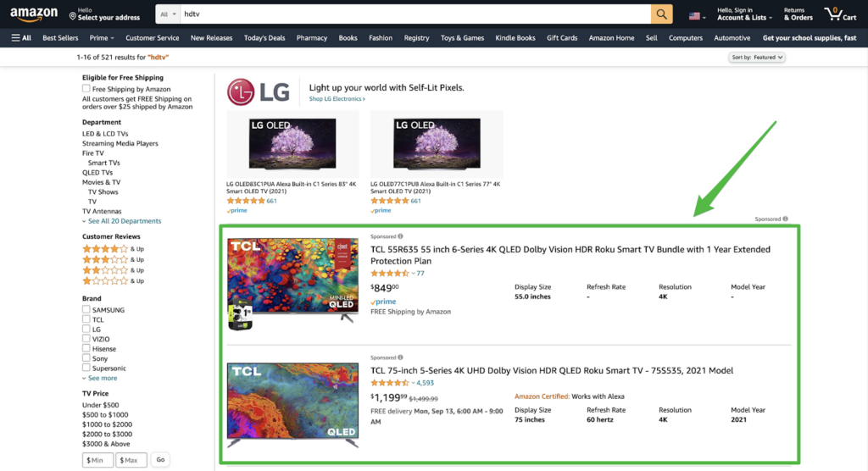Expand rating dropdown next to 77 reviews
Viewport: 868px width, 471px height.
tap(413, 274)
